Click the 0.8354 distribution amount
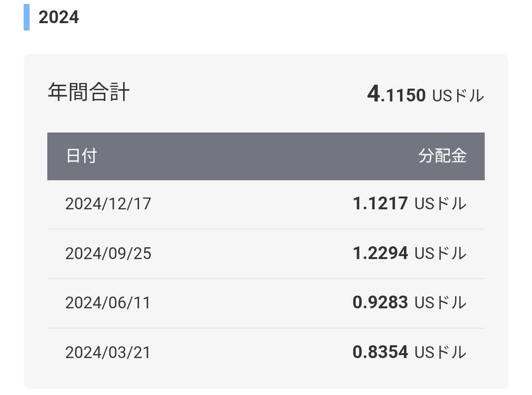The image size is (532, 395). click(x=380, y=352)
